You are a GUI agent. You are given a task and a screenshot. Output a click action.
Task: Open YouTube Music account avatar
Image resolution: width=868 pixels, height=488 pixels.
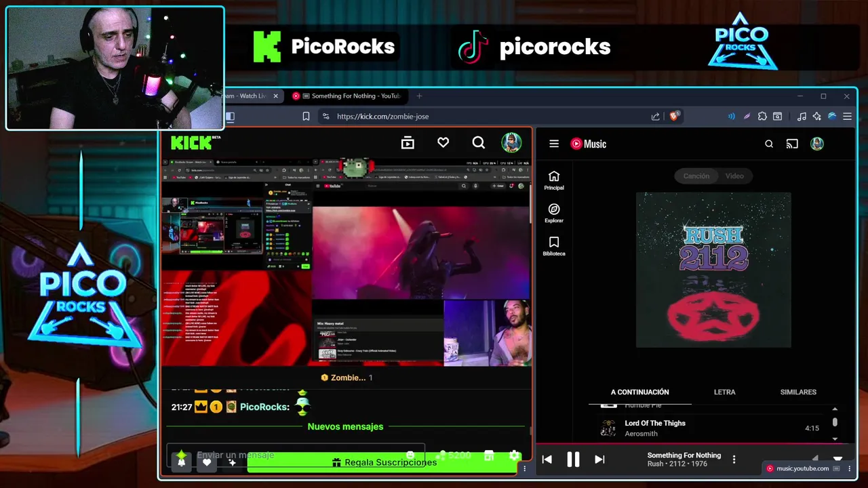(x=817, y=144)
